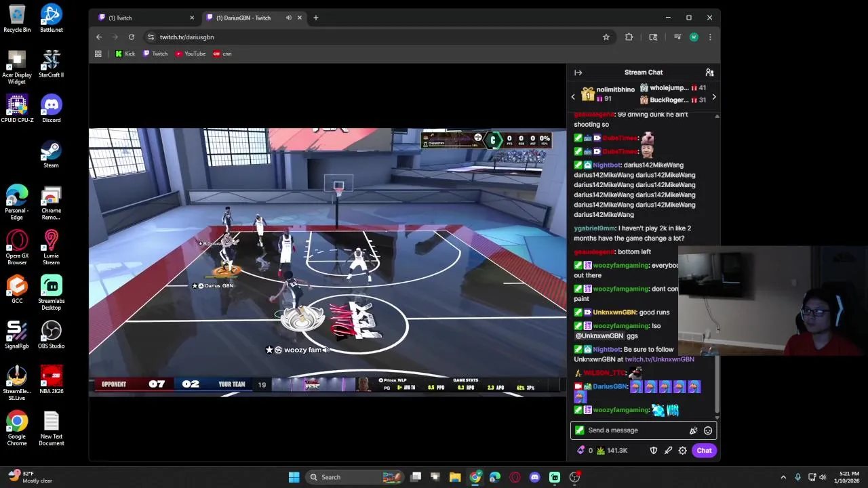Follow the twitch.tv/UnknxwnGBN link in chat
Screen dimensions: 868x488
(659, 359)
